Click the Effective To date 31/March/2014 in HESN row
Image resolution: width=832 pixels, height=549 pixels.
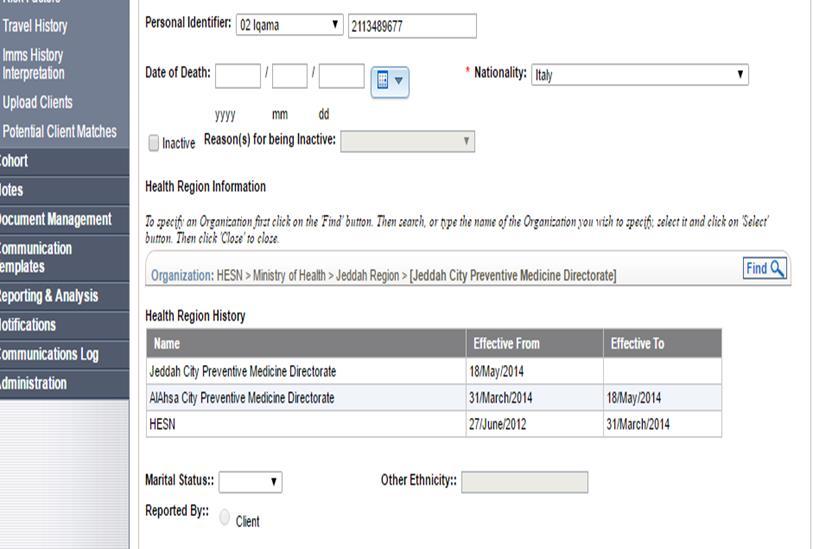[638, 424]
